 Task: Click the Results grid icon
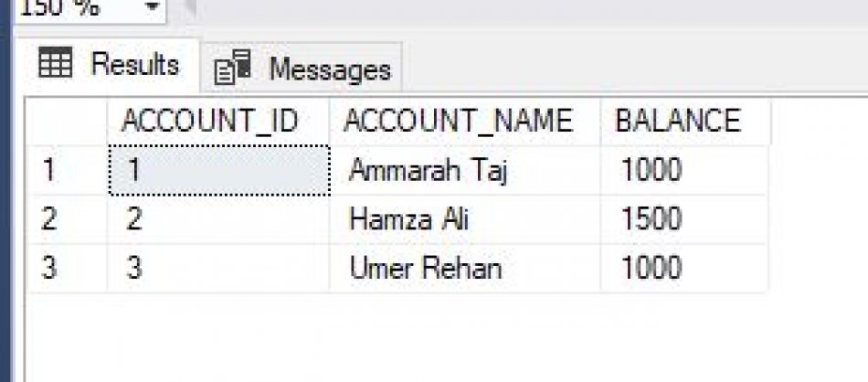tap(55, 62)
